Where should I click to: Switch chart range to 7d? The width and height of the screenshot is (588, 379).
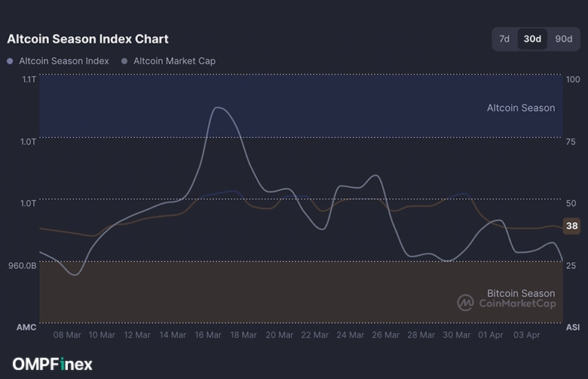(x=504, y=39)
